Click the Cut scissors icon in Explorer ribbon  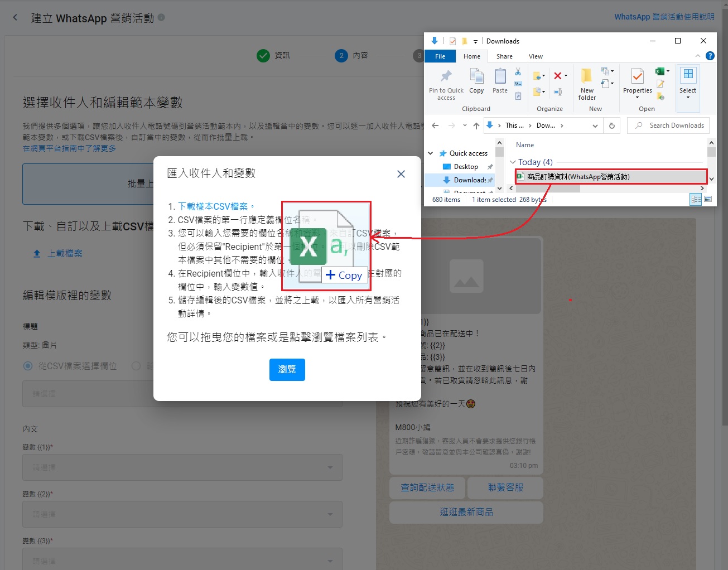pos(518,72)
